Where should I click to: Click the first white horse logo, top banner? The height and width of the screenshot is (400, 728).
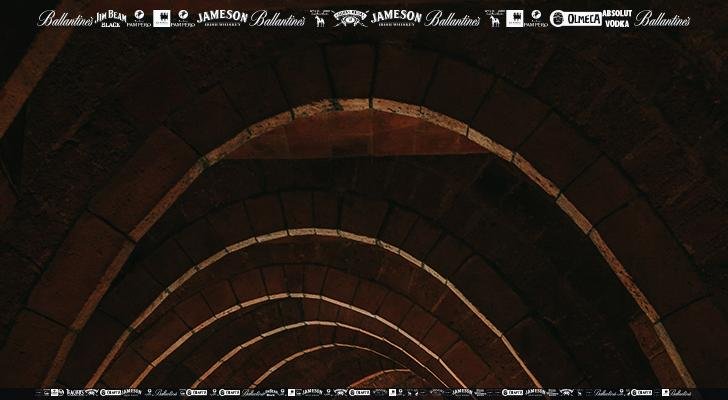coord(319,18)
